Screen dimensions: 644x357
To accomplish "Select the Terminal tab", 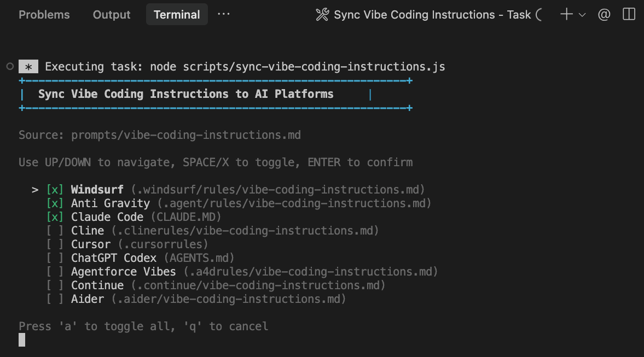I will (x=177, y=15).
